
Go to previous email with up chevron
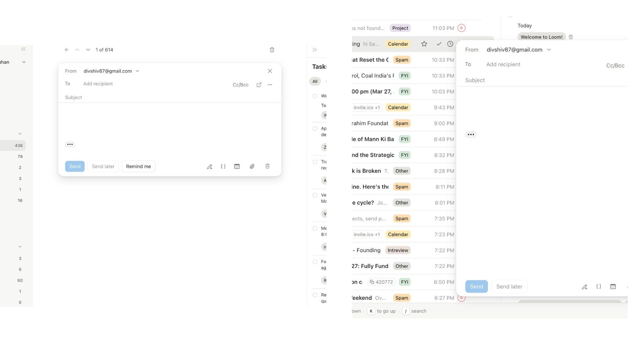[77, 50]
